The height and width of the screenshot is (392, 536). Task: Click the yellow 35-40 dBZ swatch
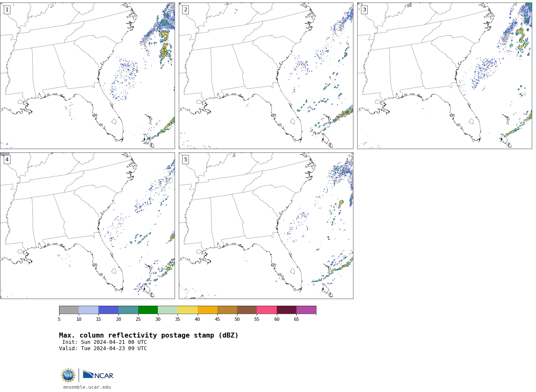188,310
